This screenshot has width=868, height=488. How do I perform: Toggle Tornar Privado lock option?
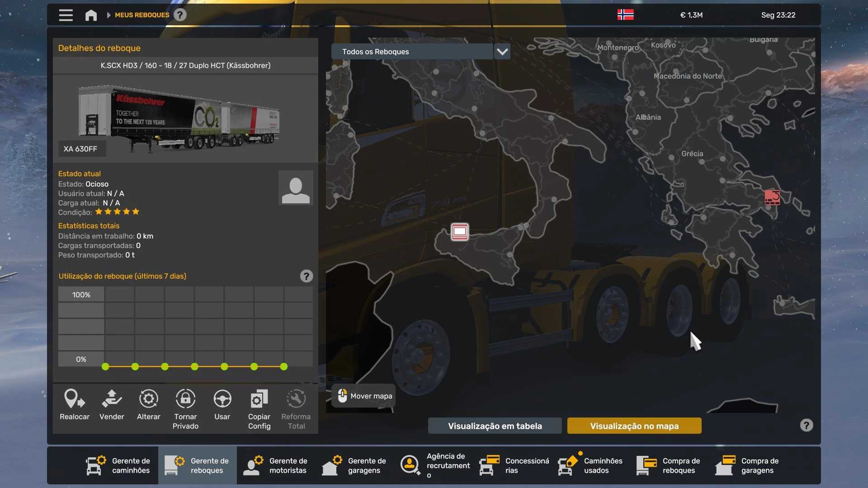185,399
